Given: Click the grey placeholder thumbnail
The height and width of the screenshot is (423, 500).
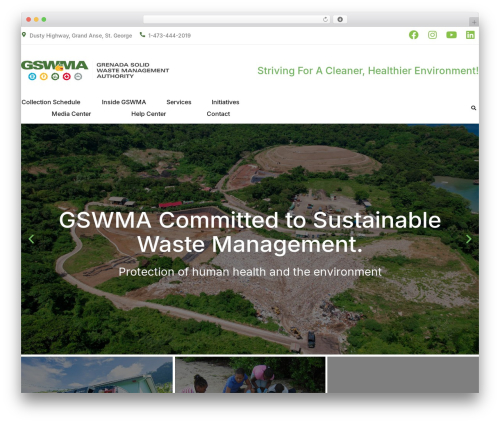Looking at the screenshot, I should (x=403, y=375).
